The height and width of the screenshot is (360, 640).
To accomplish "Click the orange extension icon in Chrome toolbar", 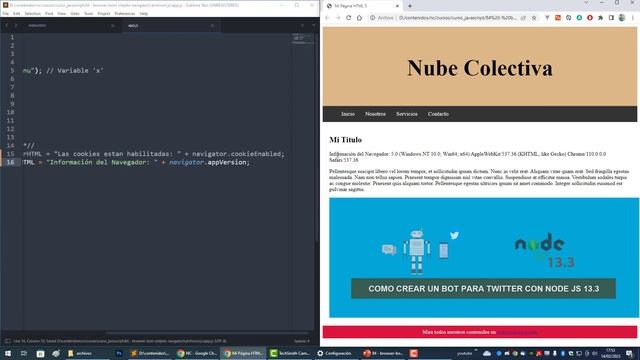I will click(558, 18).
